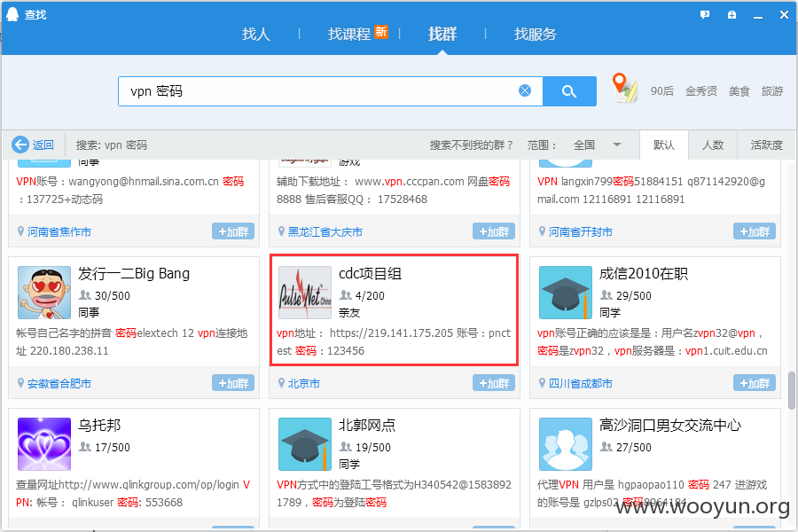Click the vertical scrollbar thumb
798x532 pixels.
point(792,390)
